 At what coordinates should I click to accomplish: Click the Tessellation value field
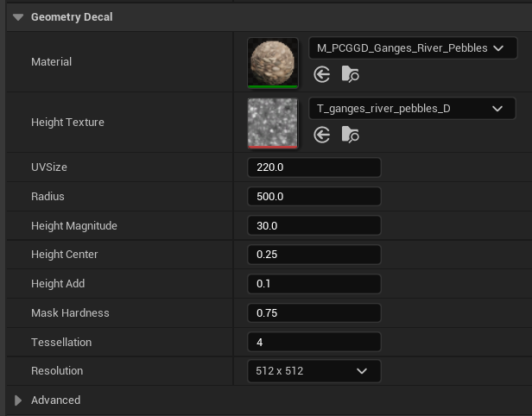pos(313,343)
